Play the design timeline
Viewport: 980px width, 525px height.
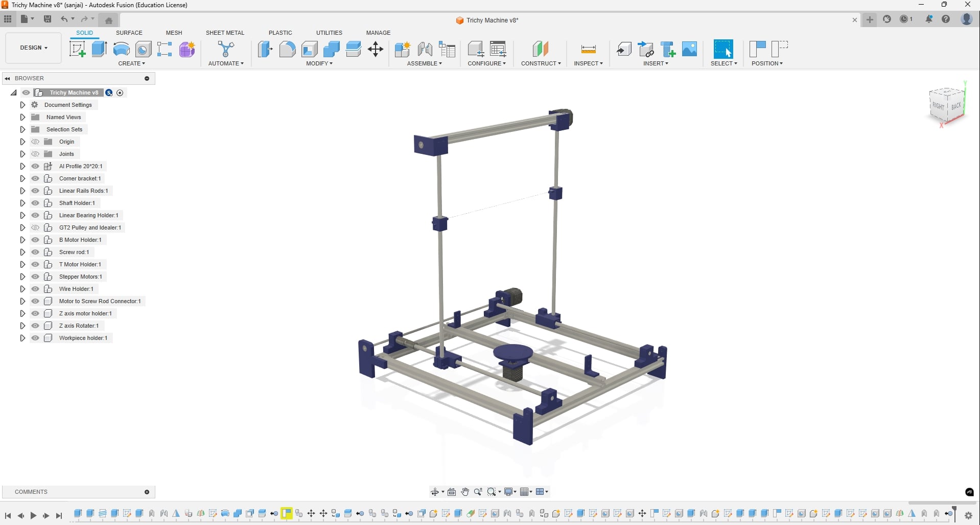(33, 516)
